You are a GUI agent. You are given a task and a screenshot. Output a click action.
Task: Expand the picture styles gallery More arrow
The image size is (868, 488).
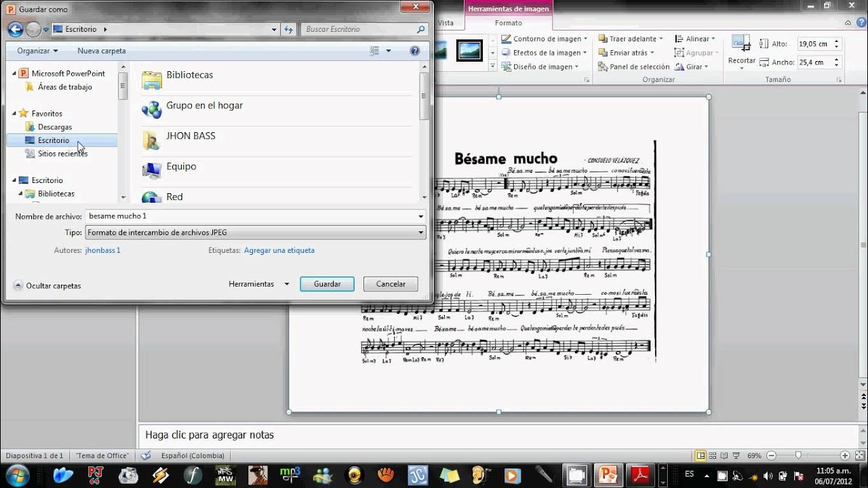tap(493, 66)
